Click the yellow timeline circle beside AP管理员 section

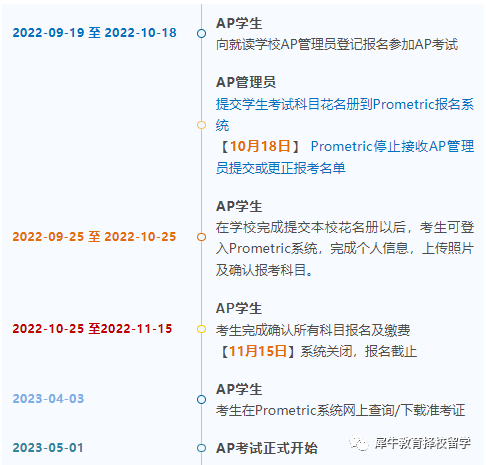click(x=201, y=125)
